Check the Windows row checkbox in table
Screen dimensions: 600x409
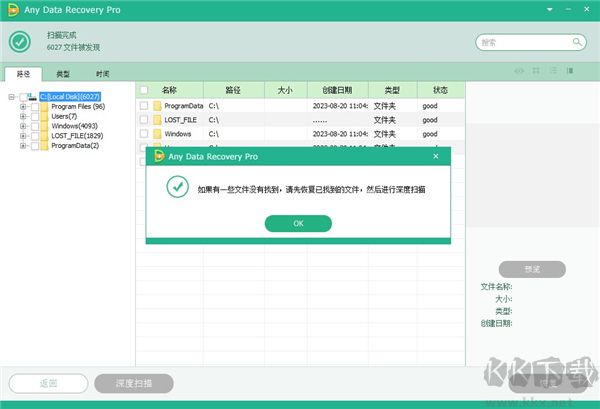[x=144, y=134]
